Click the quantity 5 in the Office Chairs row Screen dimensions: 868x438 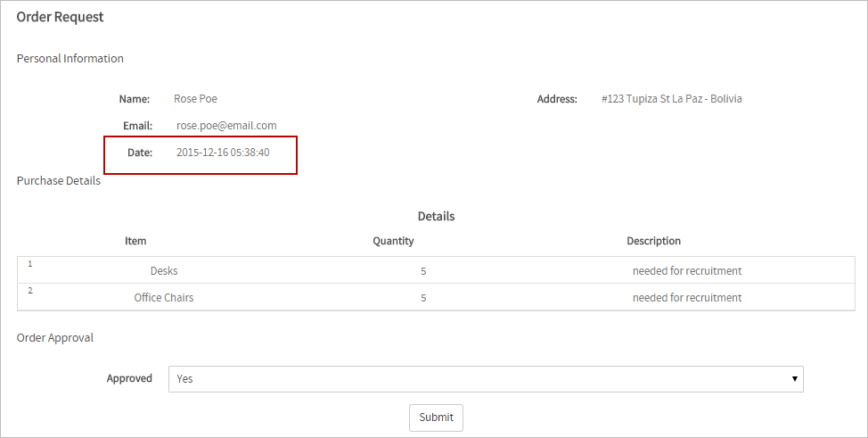(423, 298)
